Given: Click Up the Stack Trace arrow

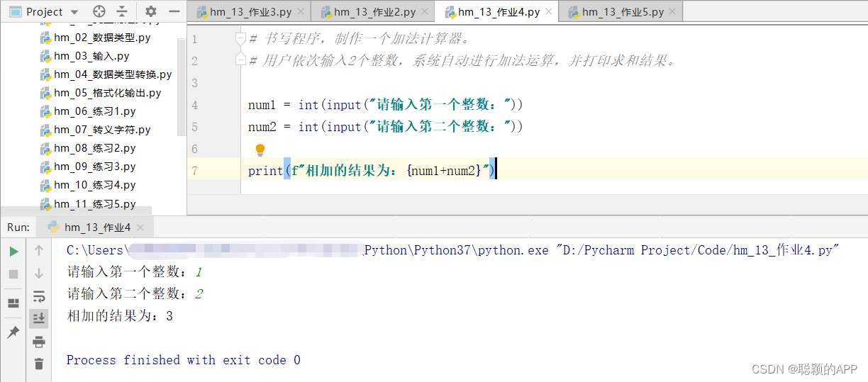Looking at the screenshot, I should point(39,250).
